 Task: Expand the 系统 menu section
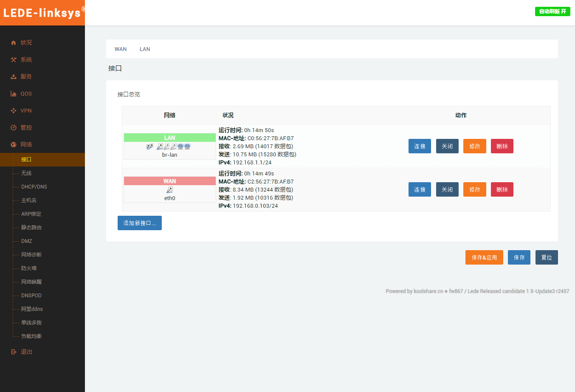coord(26,59)
